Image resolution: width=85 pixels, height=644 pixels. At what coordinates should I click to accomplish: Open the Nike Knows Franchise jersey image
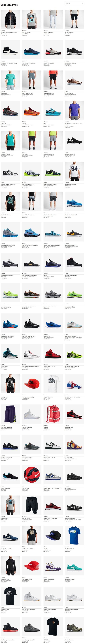click(x=74, y=171)
